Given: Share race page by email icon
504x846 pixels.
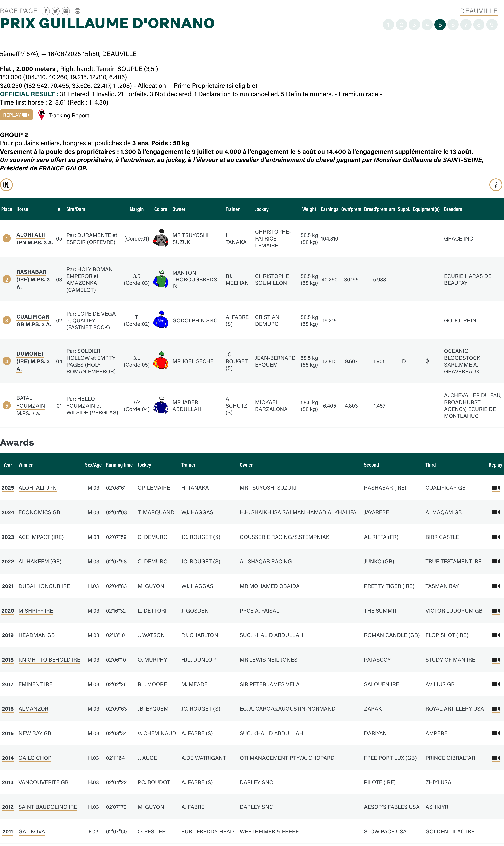Looking at the screenshot, I should tap(66, 11).
